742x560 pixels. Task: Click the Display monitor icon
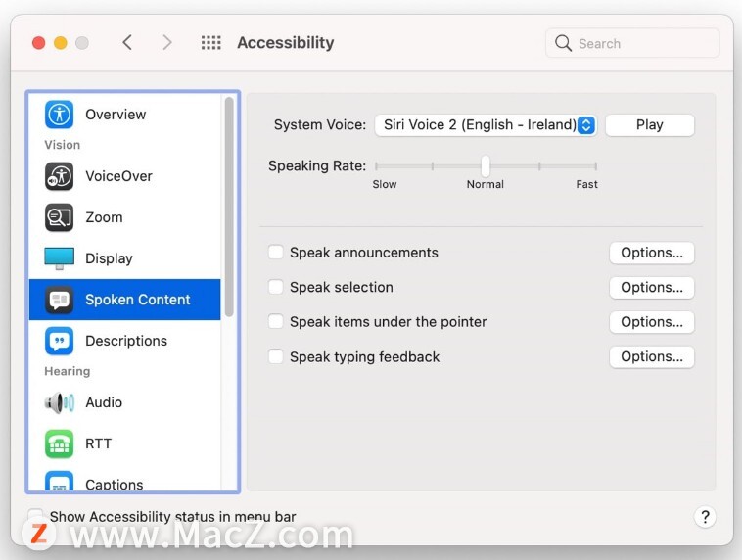59,258
